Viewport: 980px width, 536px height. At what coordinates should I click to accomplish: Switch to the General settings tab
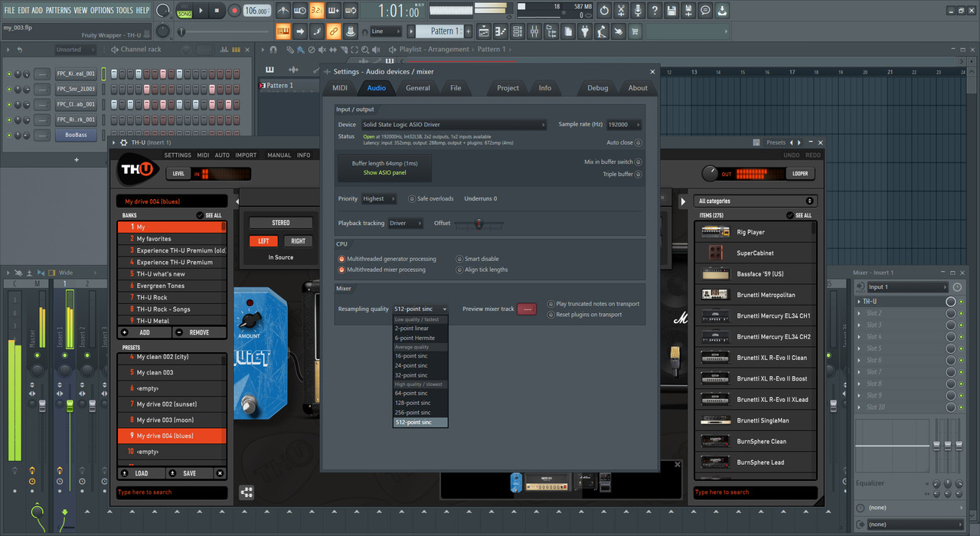[x=418, y=88]
